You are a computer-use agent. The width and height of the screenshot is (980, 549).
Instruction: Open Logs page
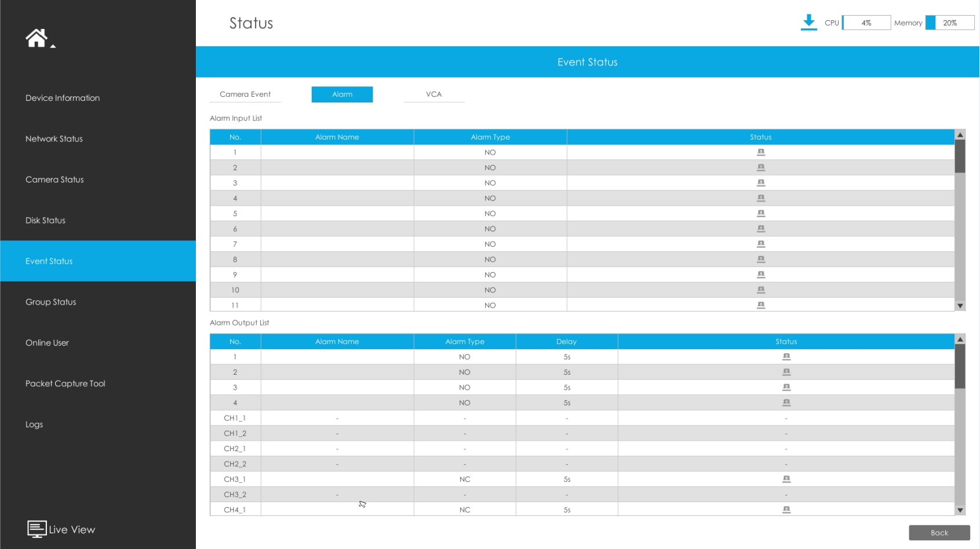pos(98,424)
